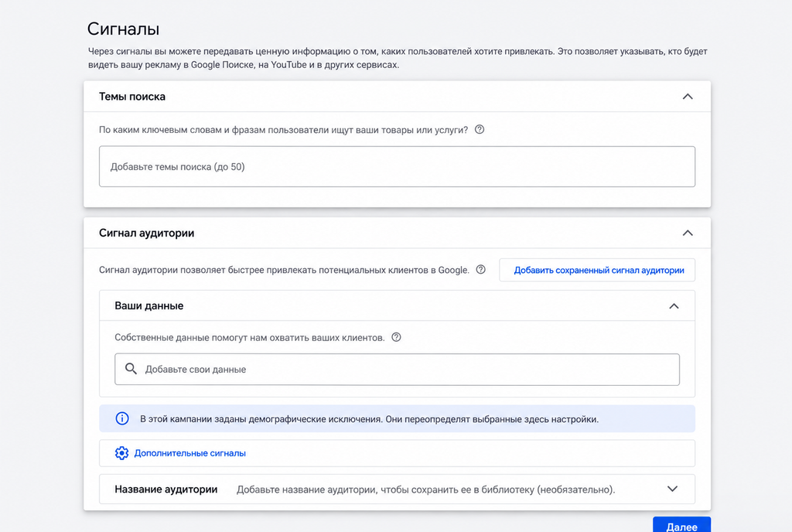Open help icon beside Собственные данные text

(396, 337)
